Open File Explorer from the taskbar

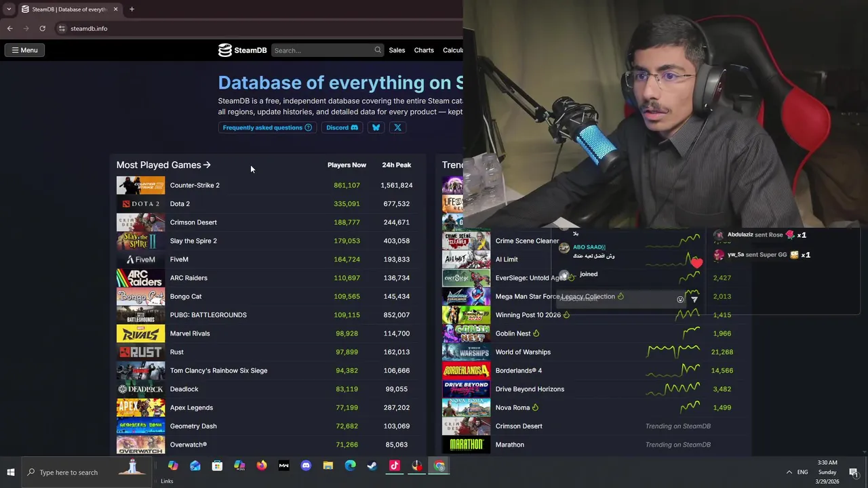point(328,466)
